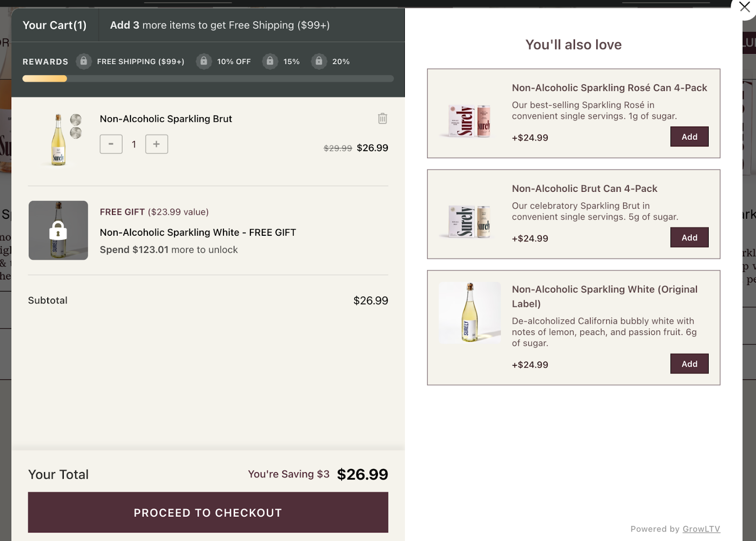Click the lock icon for the 15% reward
Screen dimensions: 756x541
tap(270, 61)
